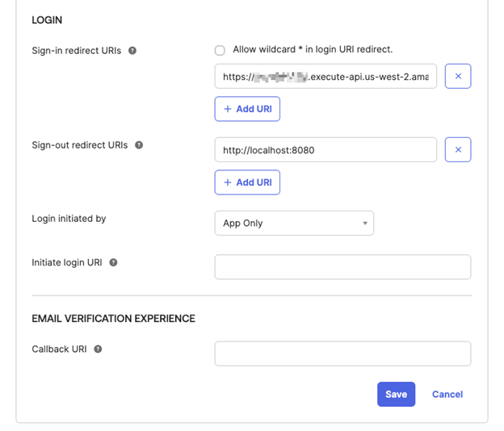504x431 pixels.
Task: Cancel editing the login settings
Action: (x=447, y=394)
